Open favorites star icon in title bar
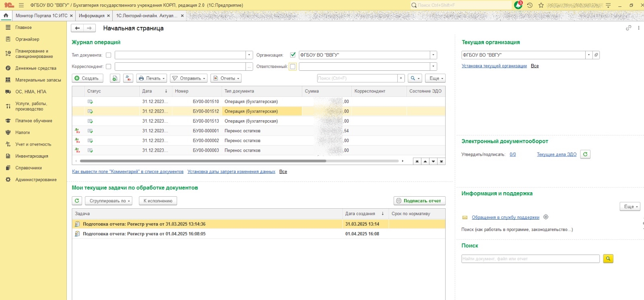Screen dimensions: 644x300 click(x=541, y=5)
